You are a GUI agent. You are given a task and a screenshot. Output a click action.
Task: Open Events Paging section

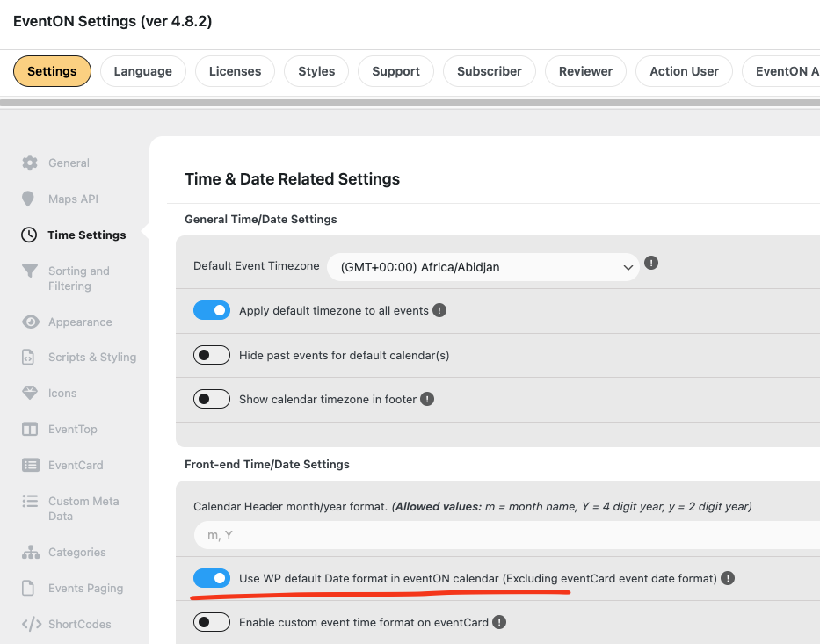click(x=86, y=588)
